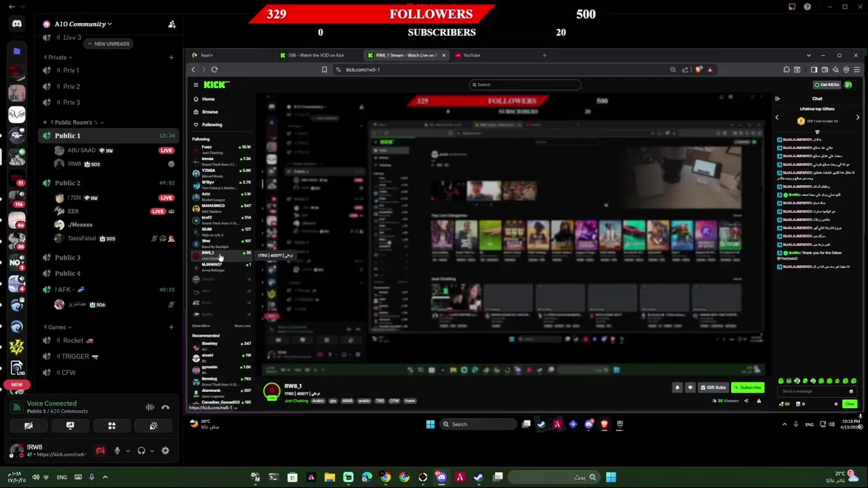Disconnect from the voice channel

(165, 407)
